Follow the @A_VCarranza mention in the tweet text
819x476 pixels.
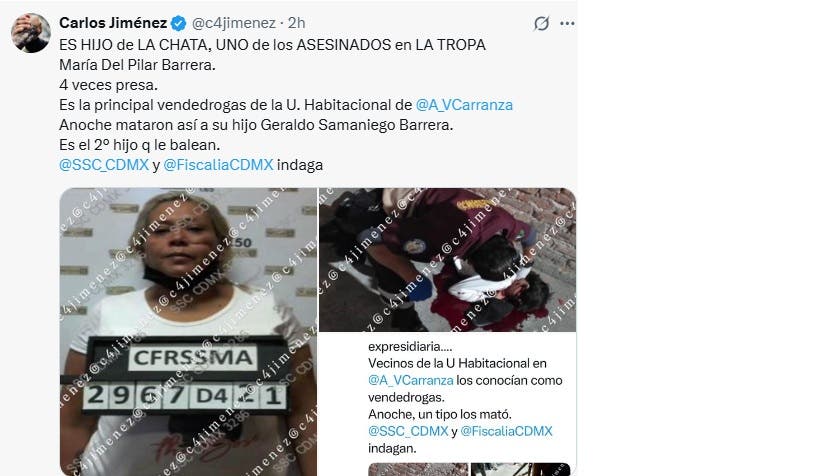[464, 105]
